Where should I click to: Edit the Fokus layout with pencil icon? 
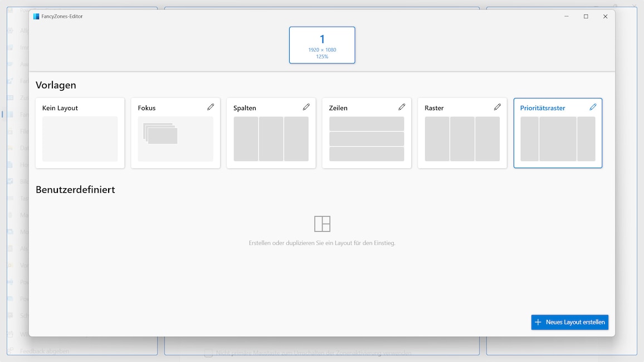pyautogui.click(x=211, y=107)
